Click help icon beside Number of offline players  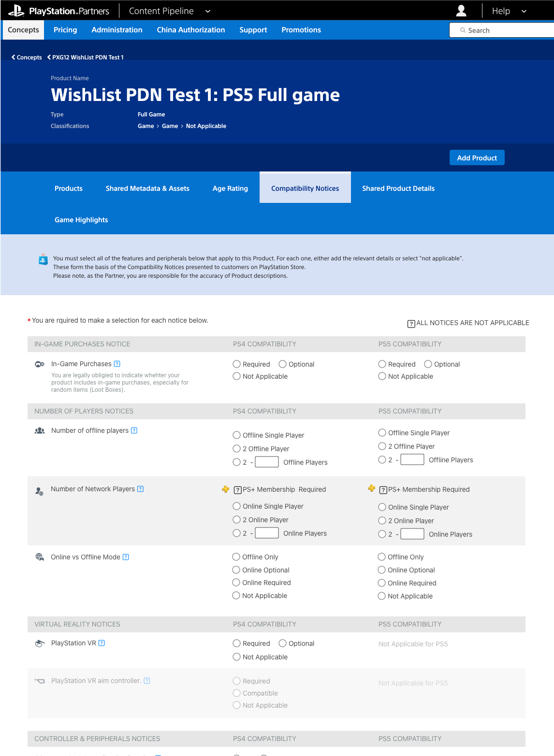[x=134, y=430]
